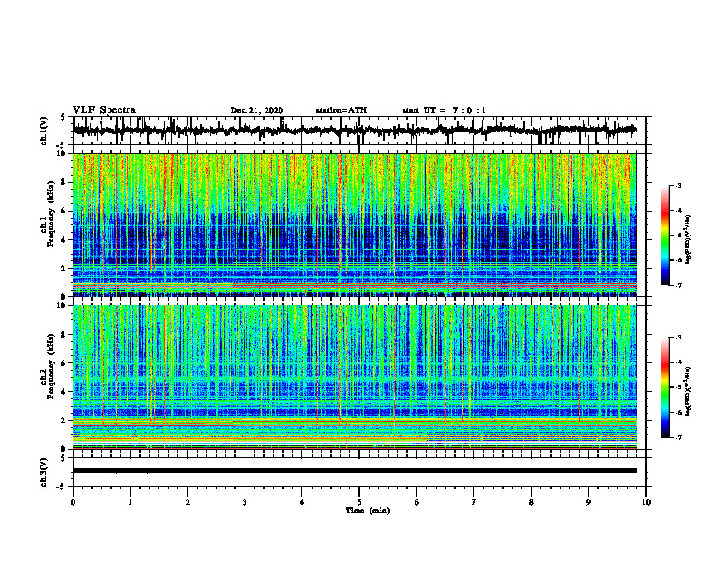Click the "-3" label on ch.1 colorbar
The height and width of the screenshot is (563, 728).
tap(677, 186)
